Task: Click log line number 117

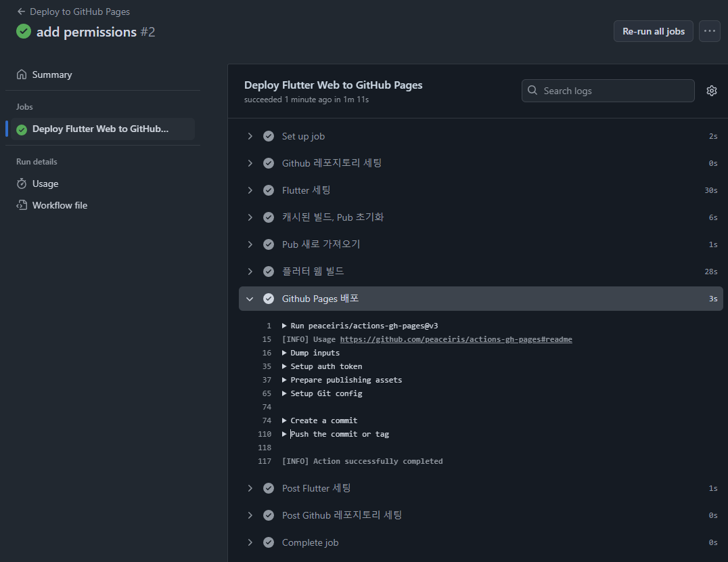Action: pos(265,461)
